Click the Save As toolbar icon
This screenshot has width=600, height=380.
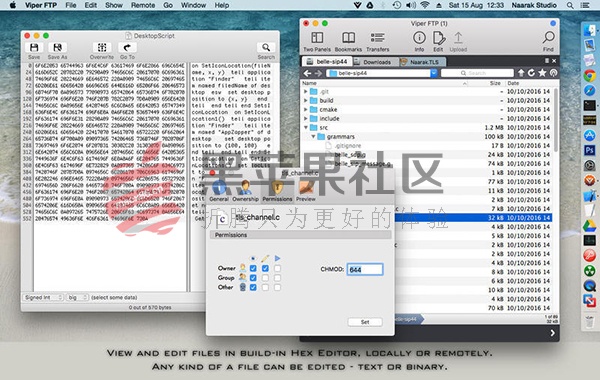tap(57, 47)
